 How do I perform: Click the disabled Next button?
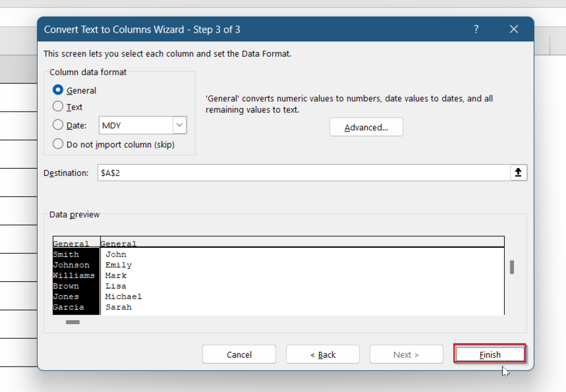[406, 354]
